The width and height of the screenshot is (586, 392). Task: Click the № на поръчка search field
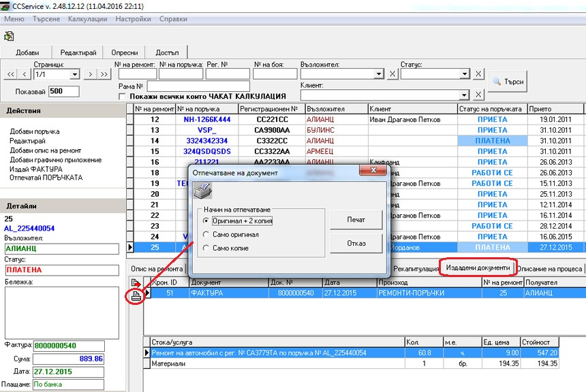point(181,74)
